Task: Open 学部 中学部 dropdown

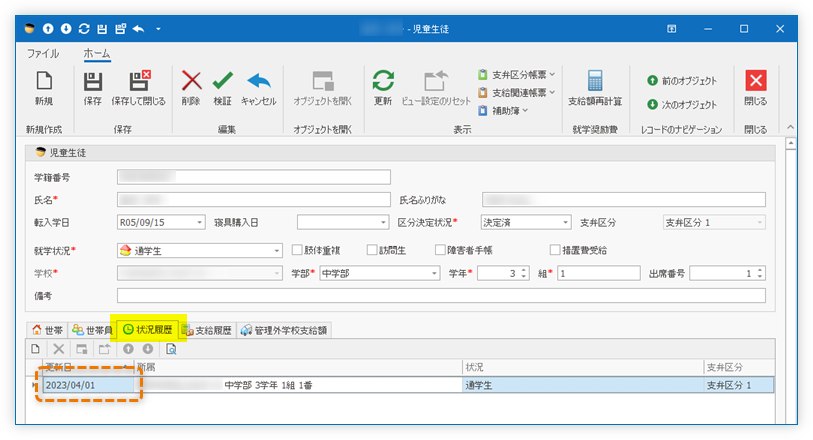Action: tap(434, 273)
